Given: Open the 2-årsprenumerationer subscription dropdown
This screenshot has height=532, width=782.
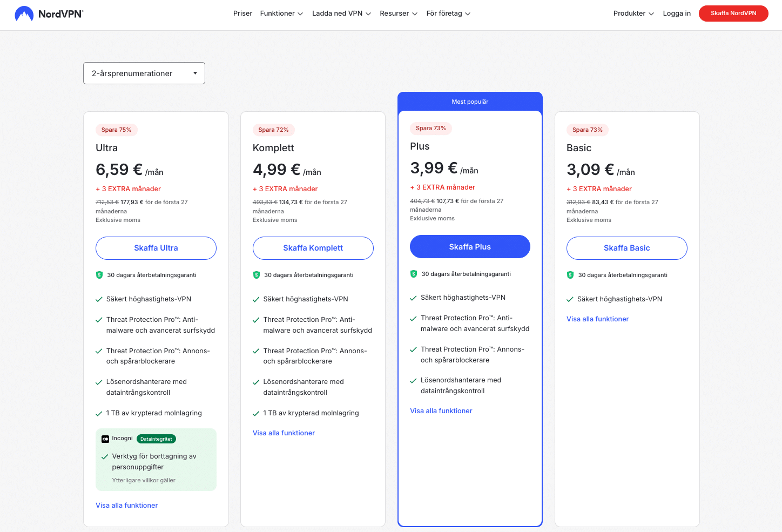Looking at the screenshot, I should coord(144,73).
